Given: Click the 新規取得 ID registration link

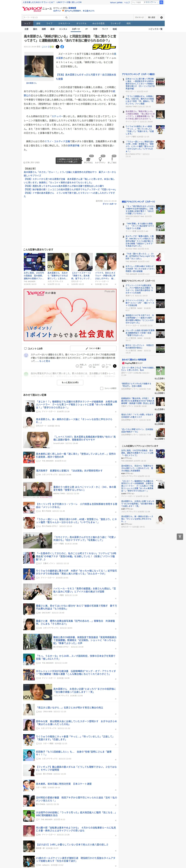Looking at the screenshot, I should (72, 8).
